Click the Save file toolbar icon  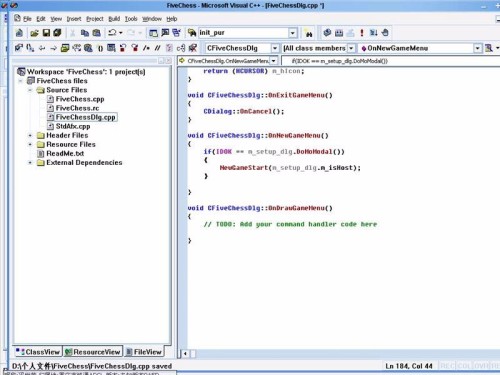[x=46, y=33]
